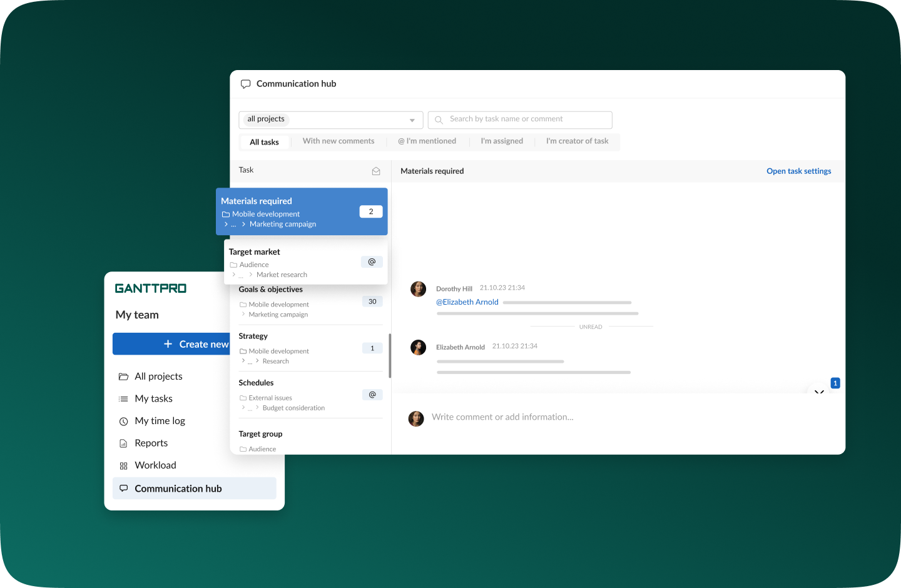Select the I'm mentioned tab
Image resolution: width=901 pixels, height=588 pixels.
(x=427, y=141)
